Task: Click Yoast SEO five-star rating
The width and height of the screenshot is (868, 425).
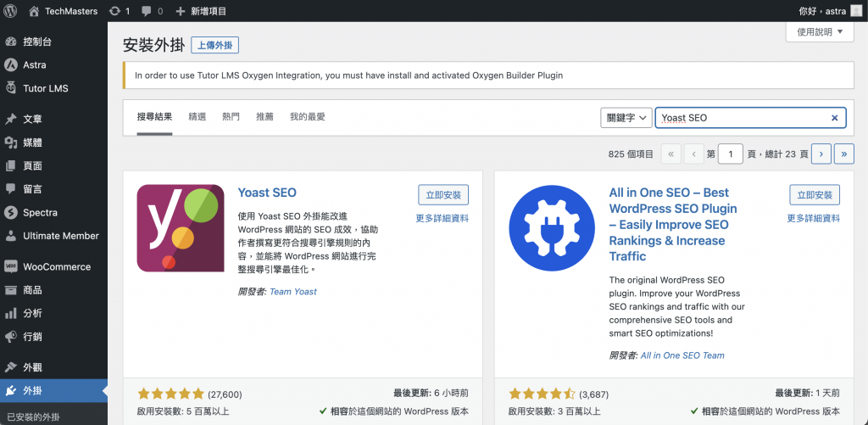Action: (171, 394)
